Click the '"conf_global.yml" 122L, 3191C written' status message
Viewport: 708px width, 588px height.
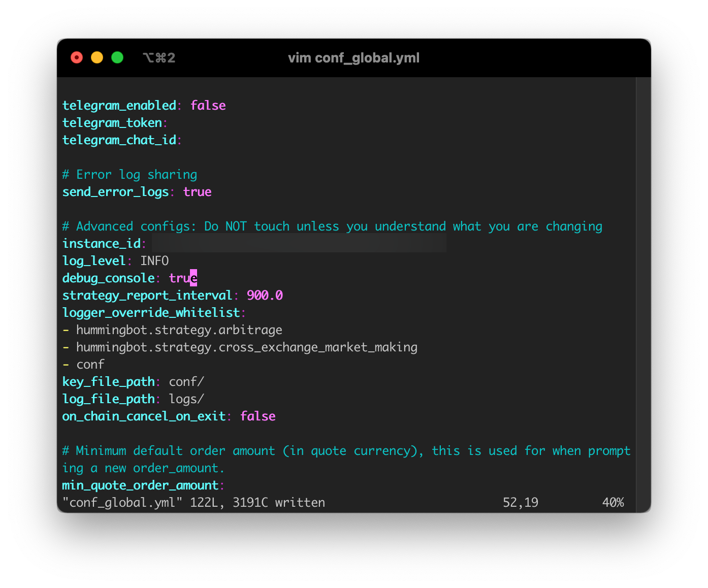point(194,503)
